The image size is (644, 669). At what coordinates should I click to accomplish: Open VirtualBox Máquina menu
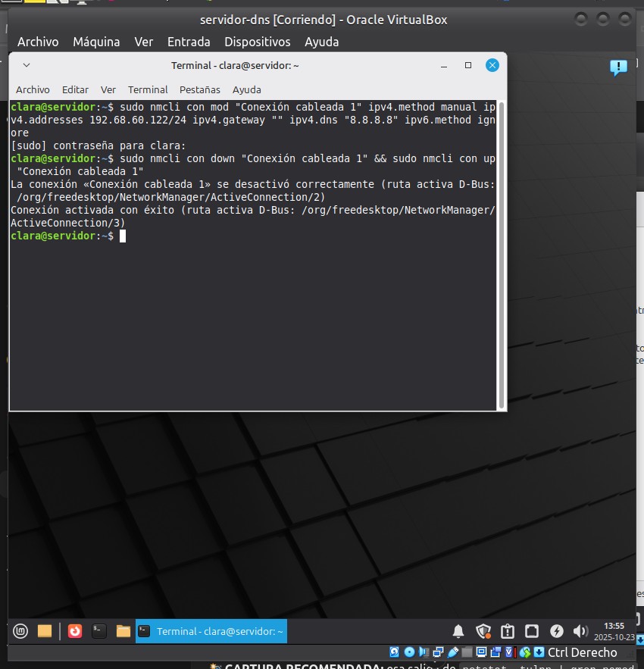click(96, 42)
